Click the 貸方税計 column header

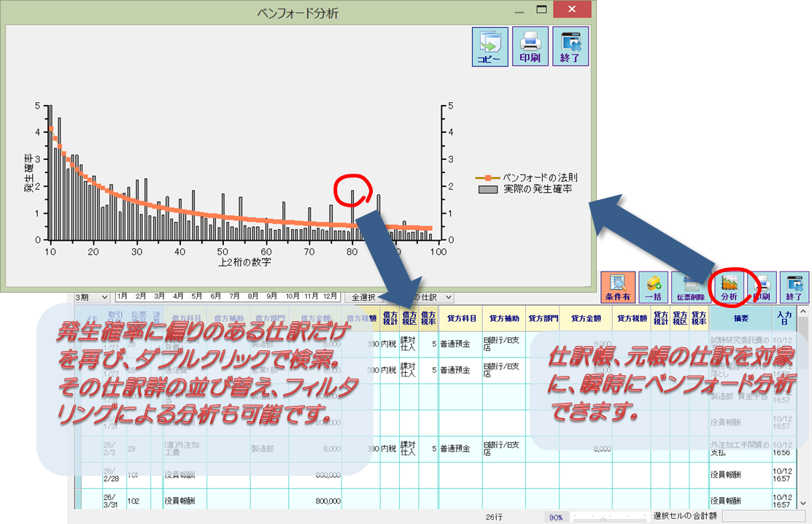tap(660, 318)
